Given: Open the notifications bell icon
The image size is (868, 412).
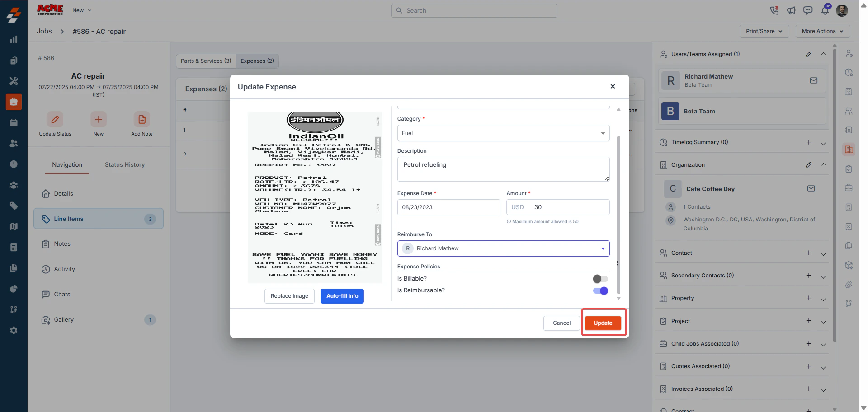Looking at the screenshot, I should click(825, 10).
